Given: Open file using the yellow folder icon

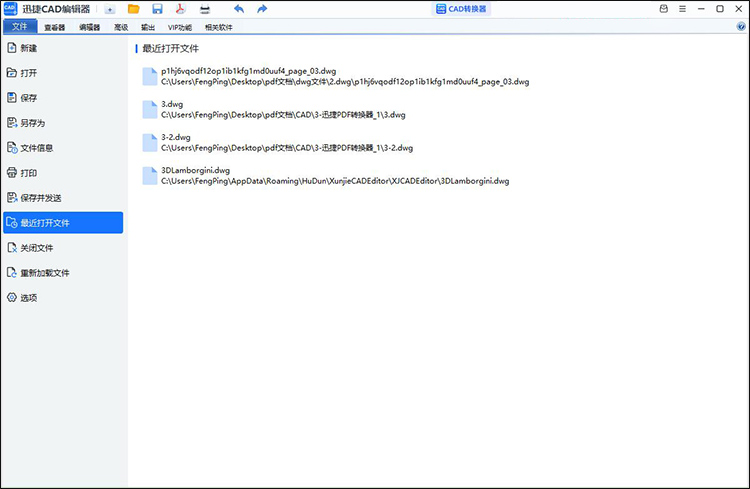Looking at the screenshot, I should 133,9.
